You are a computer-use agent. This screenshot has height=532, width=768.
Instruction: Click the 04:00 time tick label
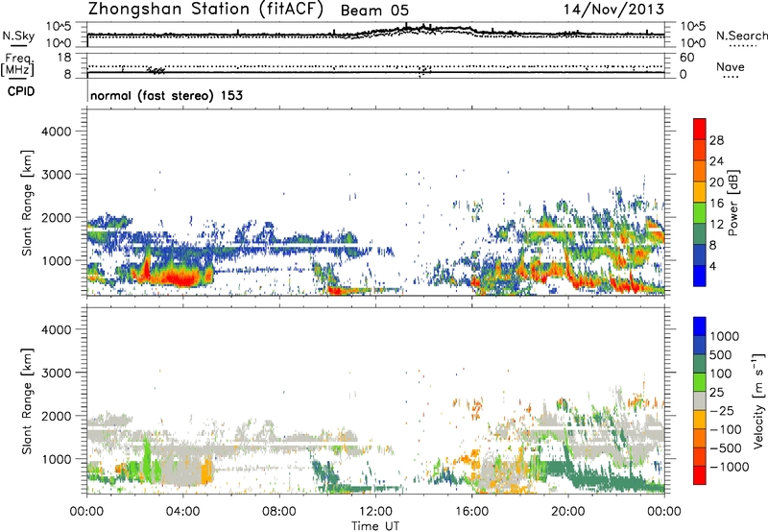pyautogui.click(x=183, y=512)
